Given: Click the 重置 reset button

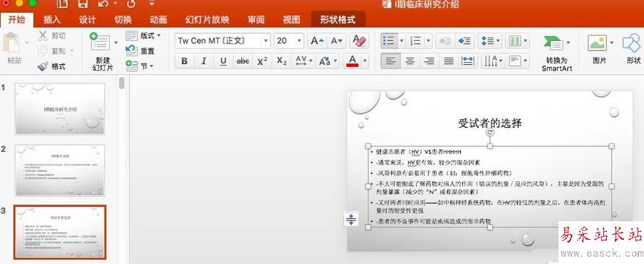Looking at the screenshot, I should click(140, 51).
